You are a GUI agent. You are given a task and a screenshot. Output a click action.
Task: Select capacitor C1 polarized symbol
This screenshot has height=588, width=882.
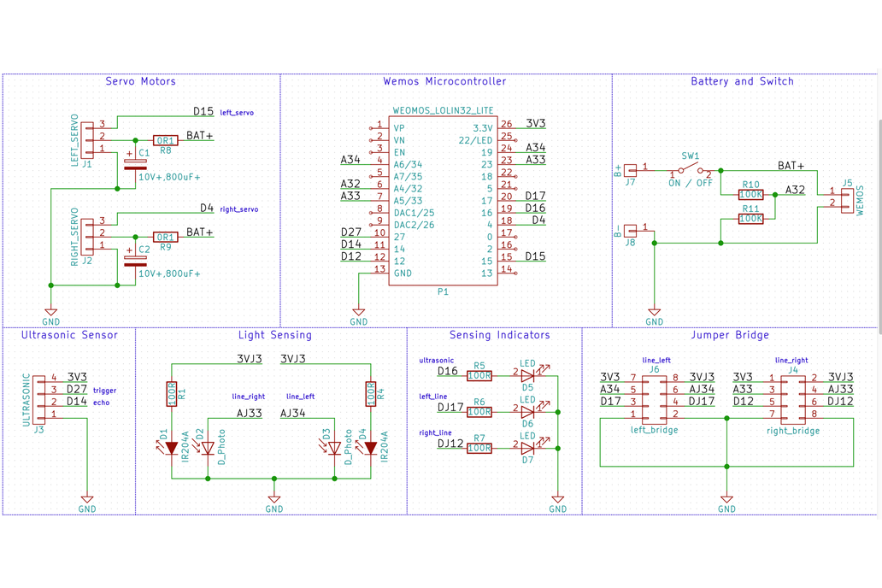click(129, 165)
